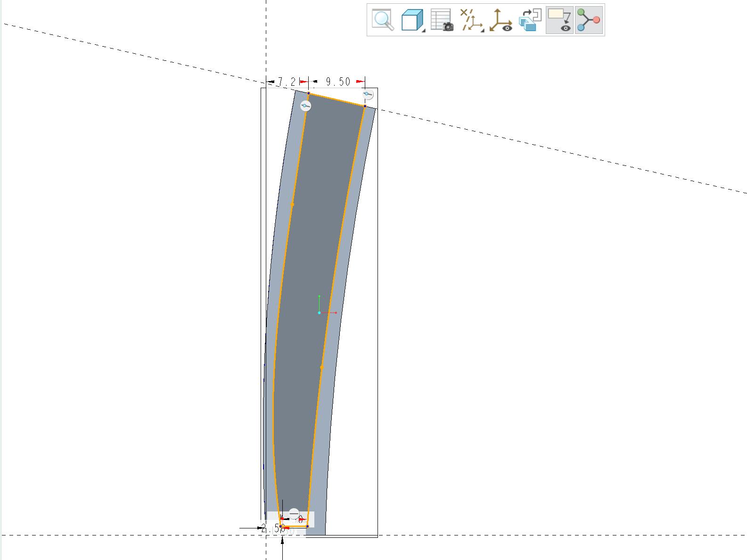Select the orange midpoint on right curve

point(322,367)
